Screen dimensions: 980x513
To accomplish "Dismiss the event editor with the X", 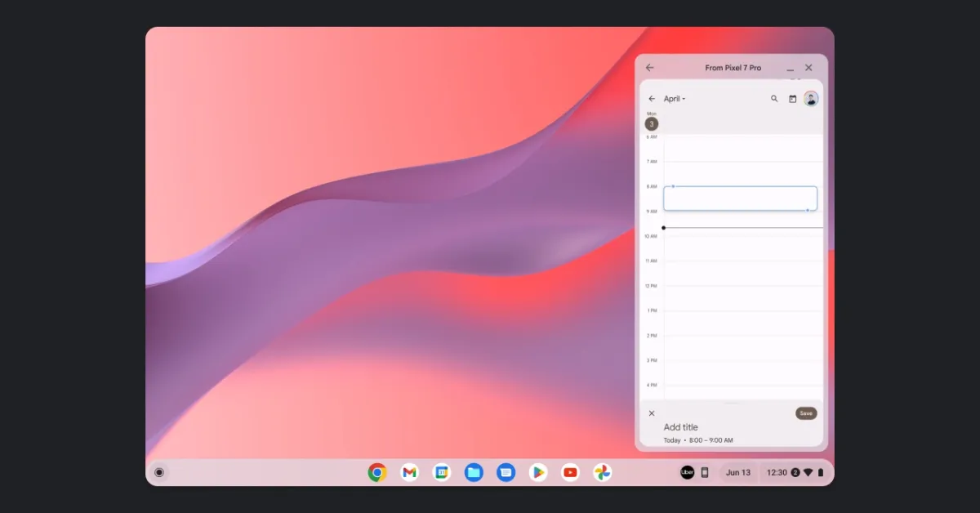I will (652, 413).
